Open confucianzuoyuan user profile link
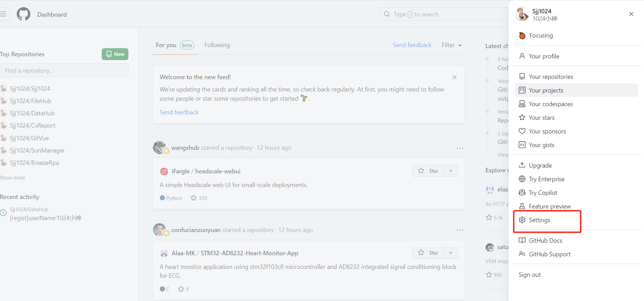644x301 pixels. (196, 230)
